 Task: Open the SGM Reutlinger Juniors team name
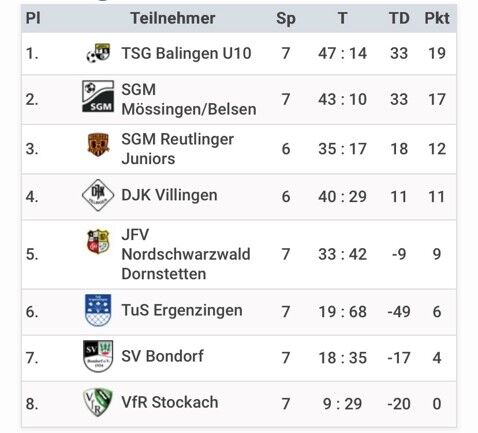(177, 149)
